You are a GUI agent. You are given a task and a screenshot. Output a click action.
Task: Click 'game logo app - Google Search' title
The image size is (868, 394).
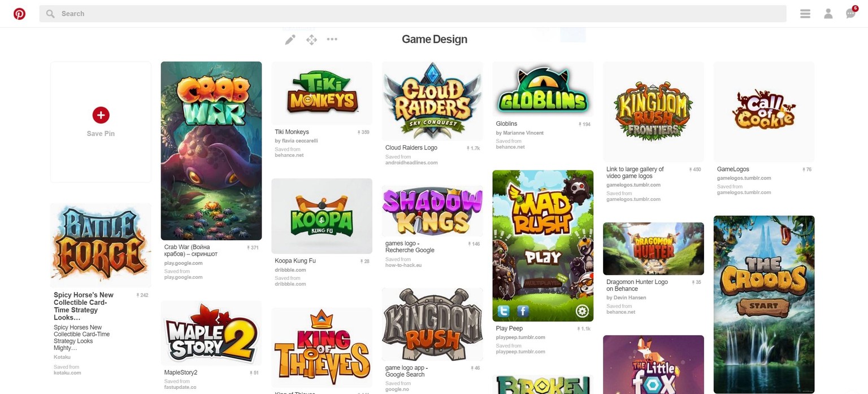coord(405,371)
